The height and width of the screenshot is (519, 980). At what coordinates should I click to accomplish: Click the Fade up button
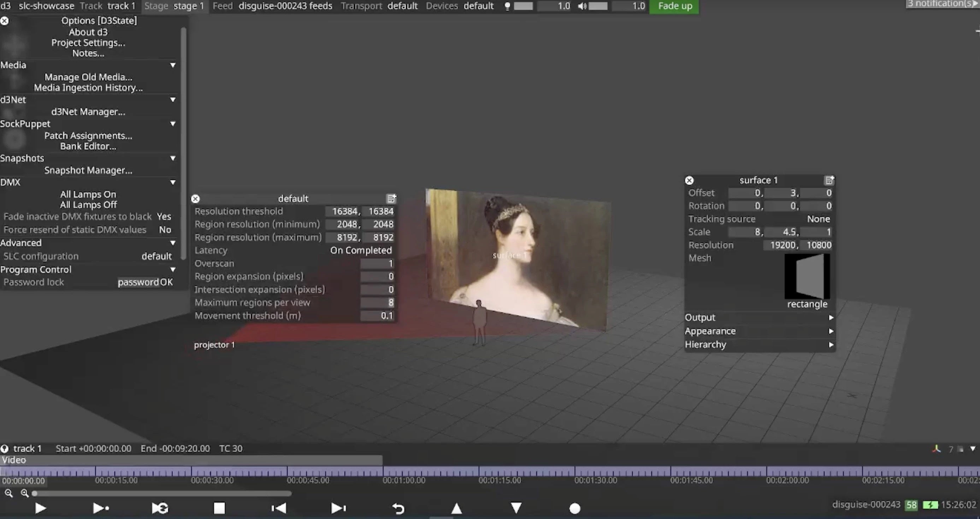click(674, 6)
